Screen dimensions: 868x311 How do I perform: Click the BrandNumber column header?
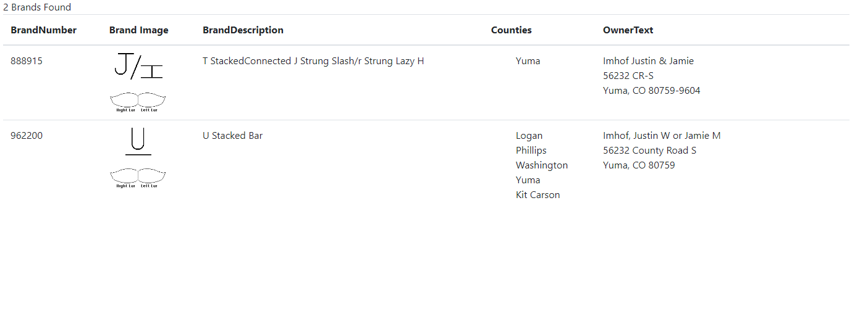pyautogui.click(x=44, y=30)
